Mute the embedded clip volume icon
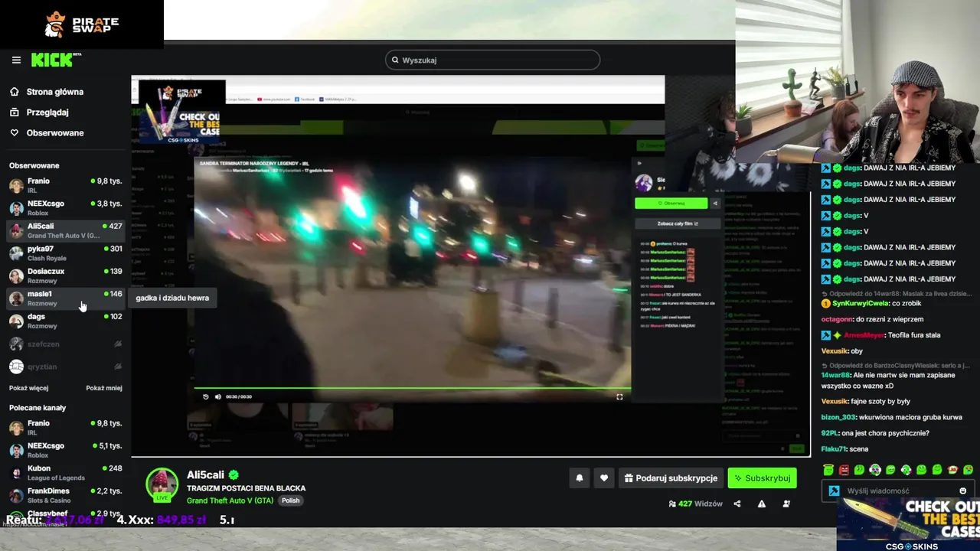Screen dimensions: 980x551 217,396
